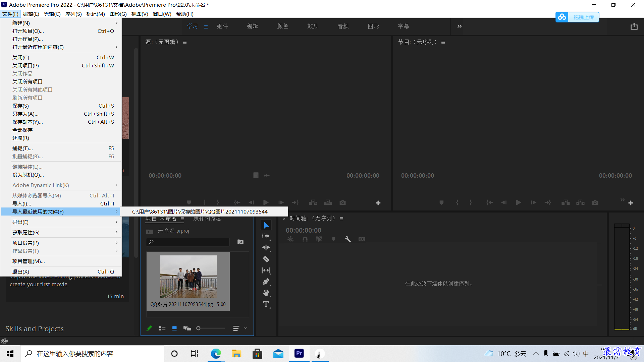
Task: Go to in point in source monitor
Action: (237, 202)
